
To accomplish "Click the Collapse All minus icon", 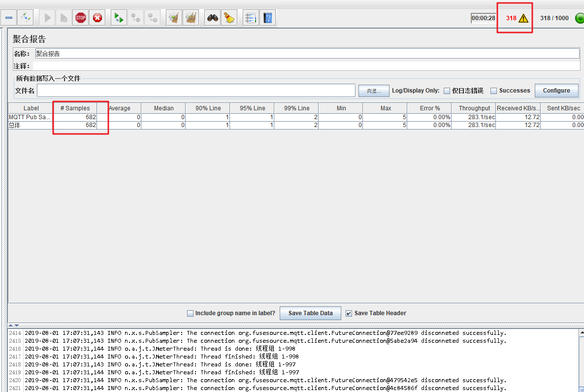I will [8, 18].
